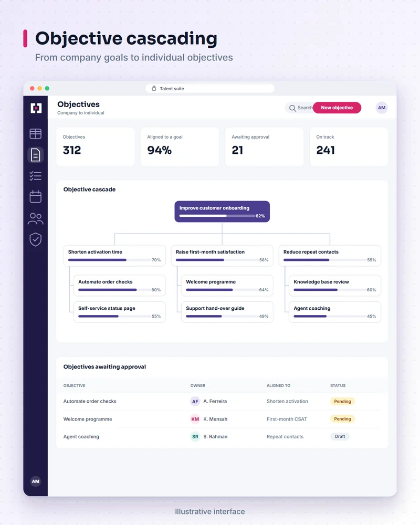Click the STATUS column header
This screenshot has width=420, height=525.
(338, 385)
